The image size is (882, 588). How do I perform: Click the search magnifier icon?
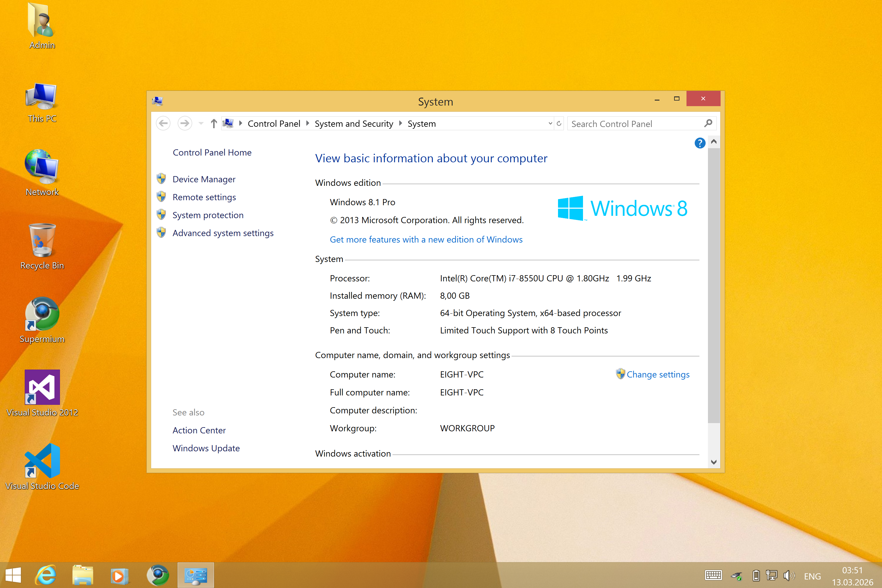708,123
